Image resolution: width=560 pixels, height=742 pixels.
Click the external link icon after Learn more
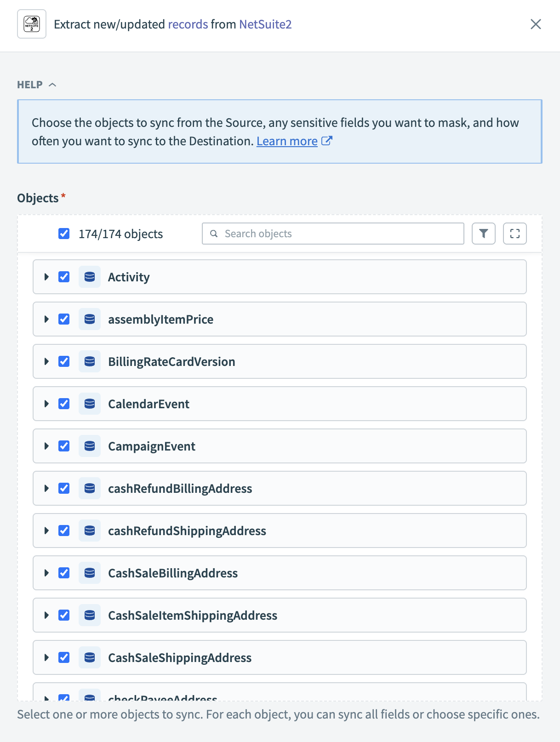point(327,141)
